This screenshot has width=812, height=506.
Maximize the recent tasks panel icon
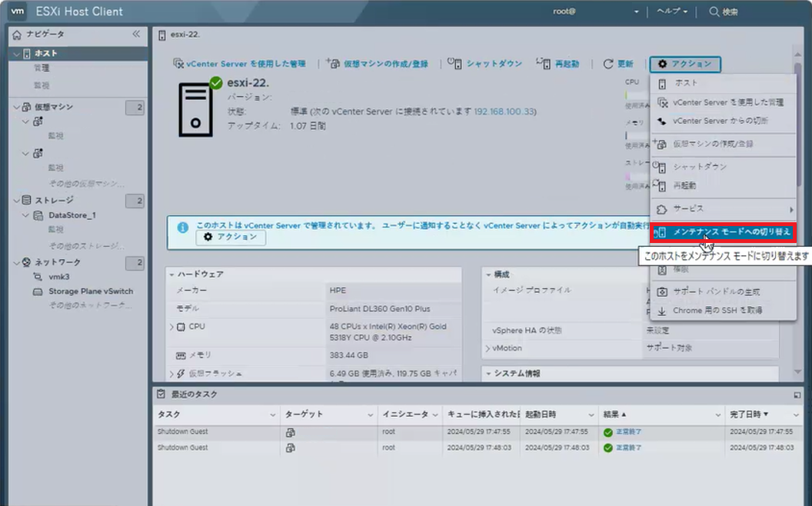point(797,395)
